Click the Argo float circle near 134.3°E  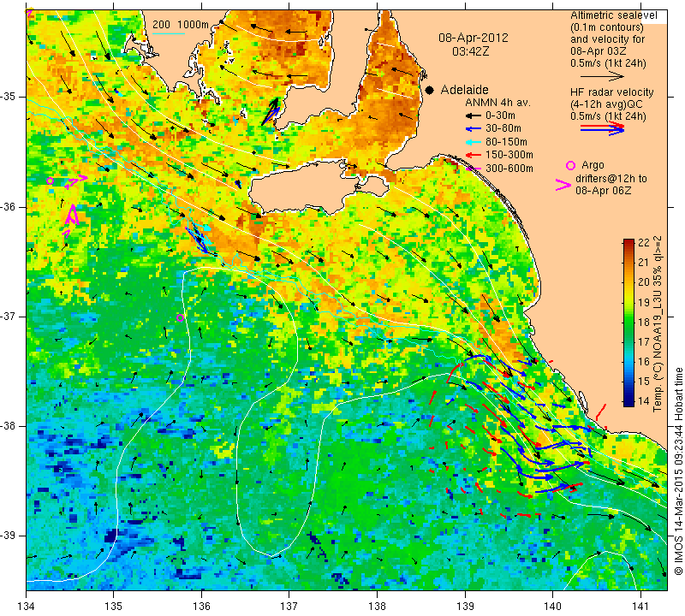50,181
